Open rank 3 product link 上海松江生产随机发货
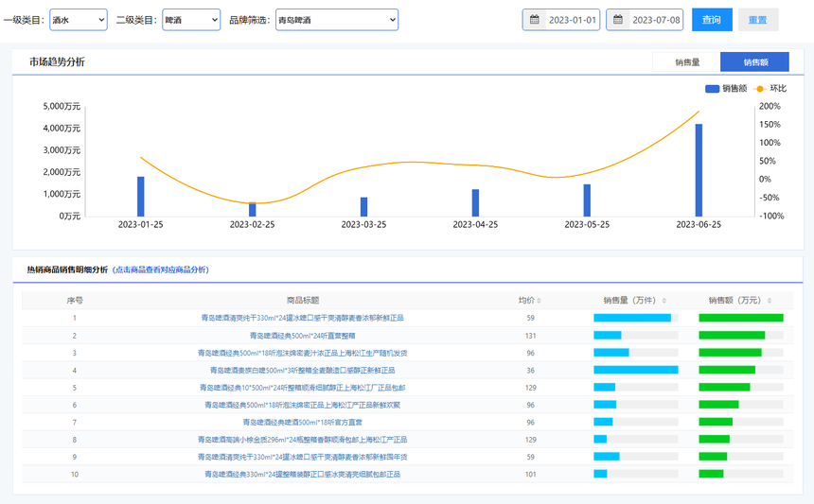814x504 pixels. (x=303, y=353)
